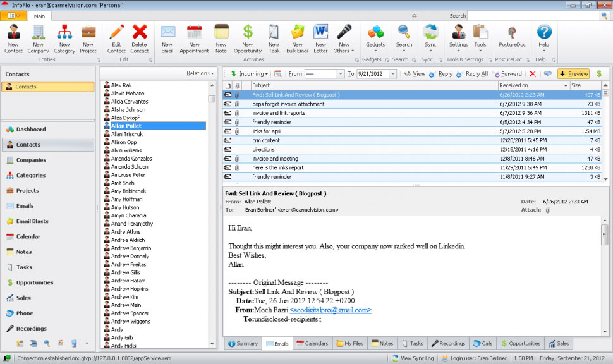Open the Gadgets dropdown
Screen dimensions: 613x364
pos(375,39)
